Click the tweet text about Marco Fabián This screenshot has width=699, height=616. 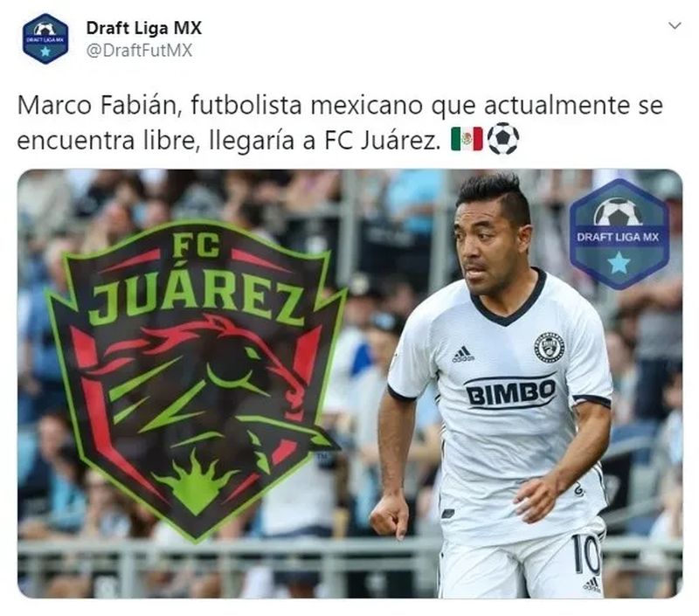click(340, 122)
